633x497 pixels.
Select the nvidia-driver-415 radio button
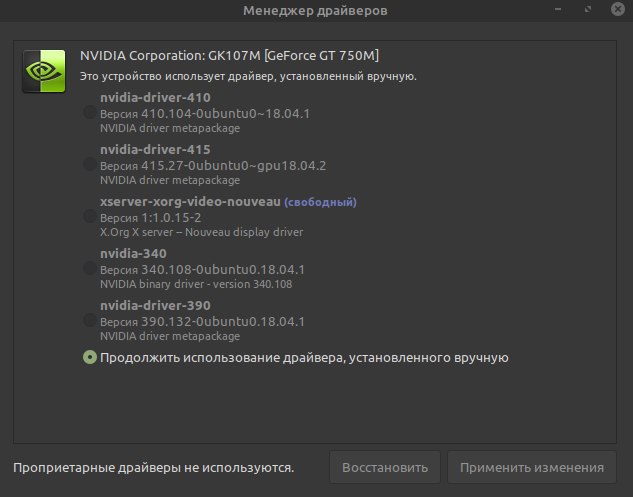90,164
